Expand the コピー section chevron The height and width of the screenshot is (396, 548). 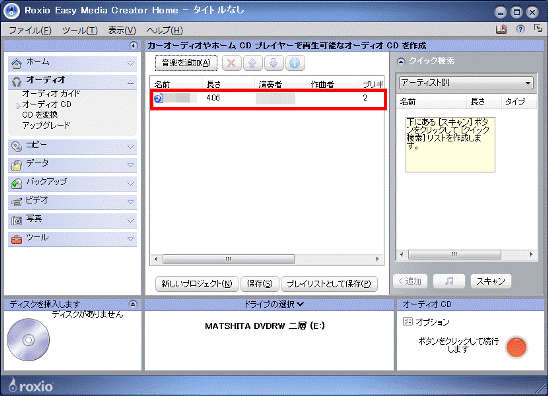(x=130, y=147)
